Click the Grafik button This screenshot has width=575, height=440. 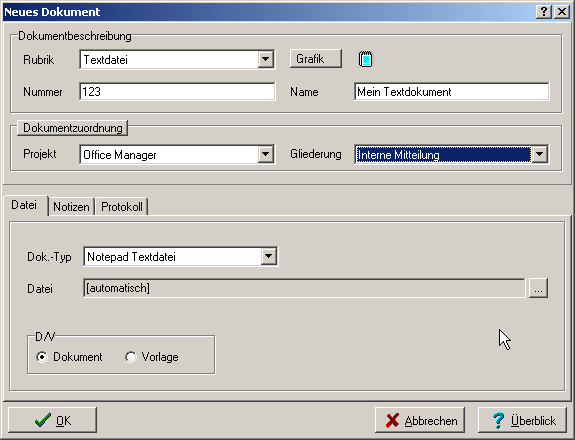pos(316,59)
